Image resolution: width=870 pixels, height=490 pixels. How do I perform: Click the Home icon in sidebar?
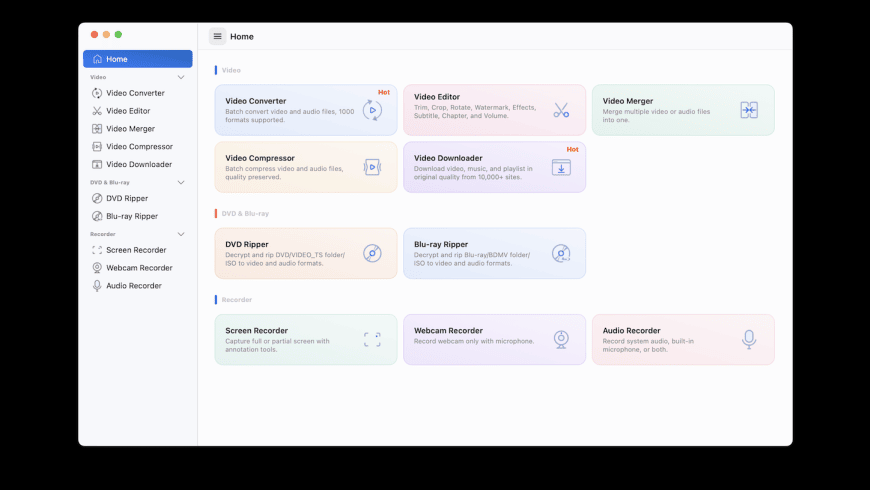97,59
